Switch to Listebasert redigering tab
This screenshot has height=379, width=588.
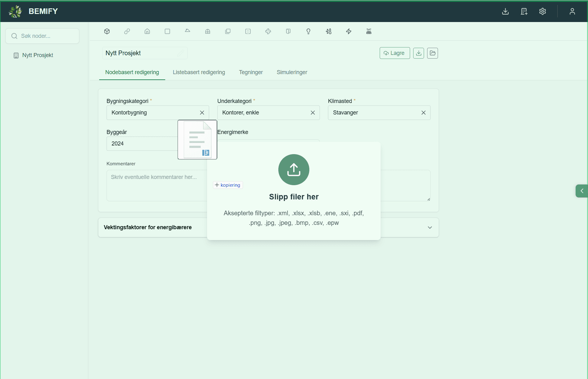[x=199, y=72]
